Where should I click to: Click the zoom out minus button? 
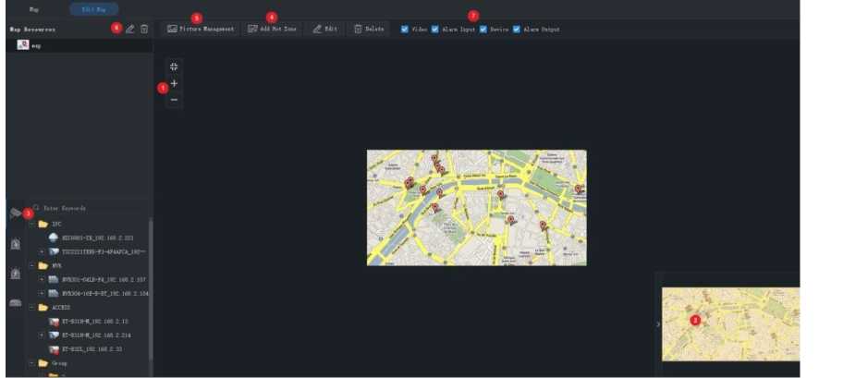point(174,99)
